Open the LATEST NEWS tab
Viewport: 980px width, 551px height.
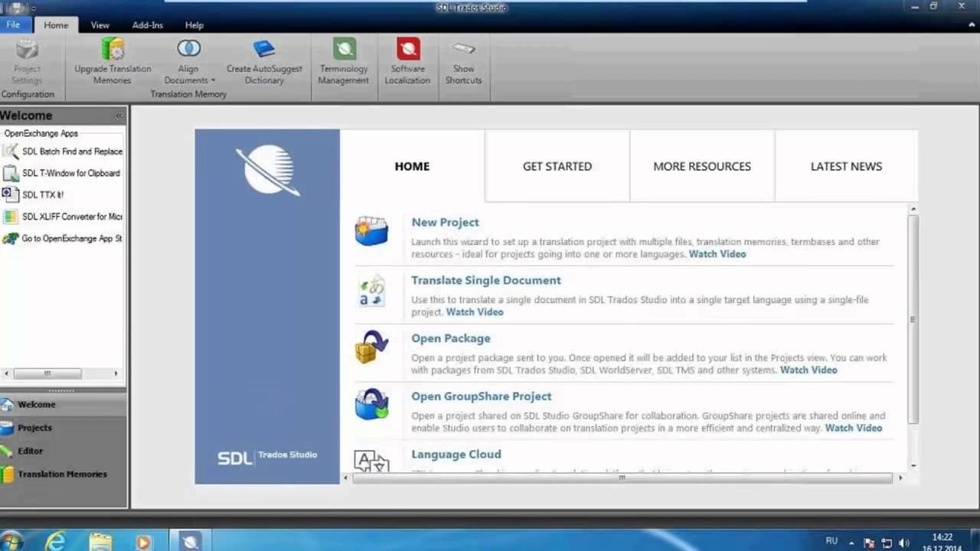846,166
